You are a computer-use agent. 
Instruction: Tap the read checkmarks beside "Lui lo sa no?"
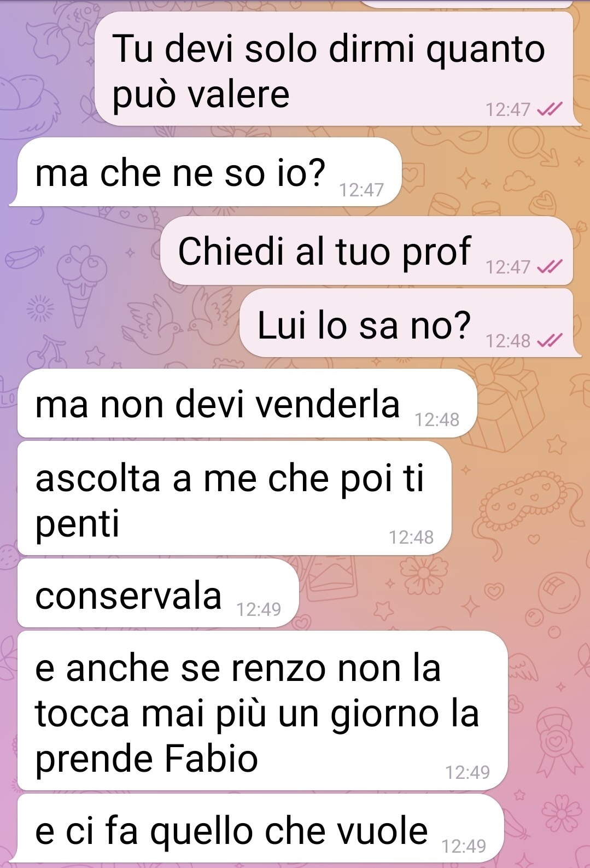[549, 341]
